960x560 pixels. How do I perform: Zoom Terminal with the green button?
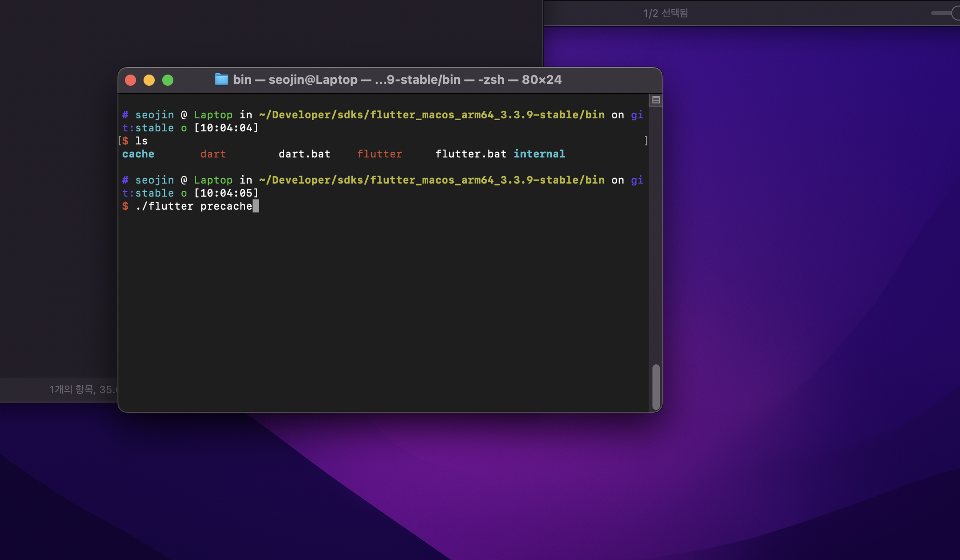[168, 80]
